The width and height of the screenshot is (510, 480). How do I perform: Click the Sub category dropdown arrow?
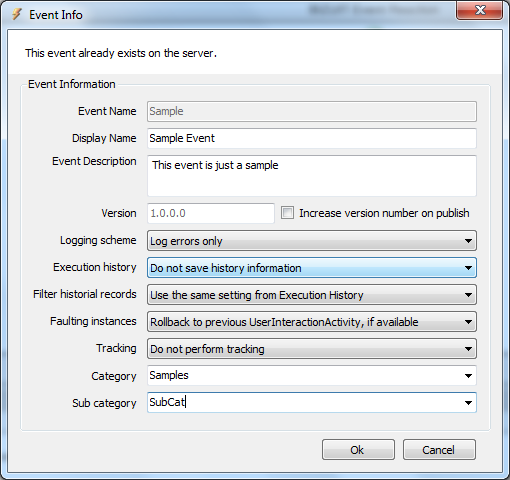pos(468,403)
